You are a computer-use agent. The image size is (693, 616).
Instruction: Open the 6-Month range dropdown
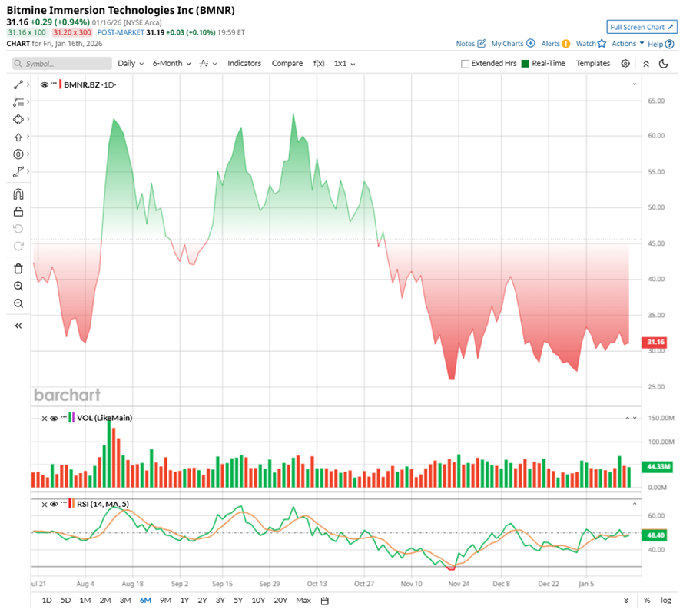[x=171, y=64]
